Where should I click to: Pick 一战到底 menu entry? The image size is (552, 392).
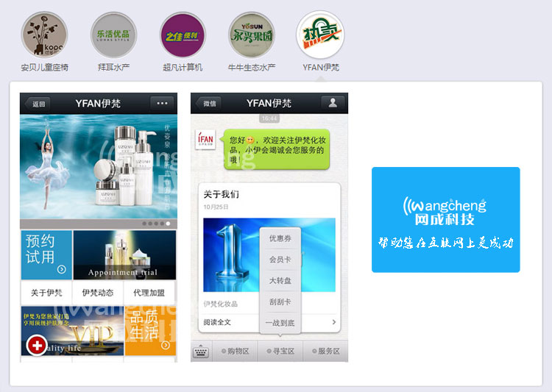tap(280, 323)
